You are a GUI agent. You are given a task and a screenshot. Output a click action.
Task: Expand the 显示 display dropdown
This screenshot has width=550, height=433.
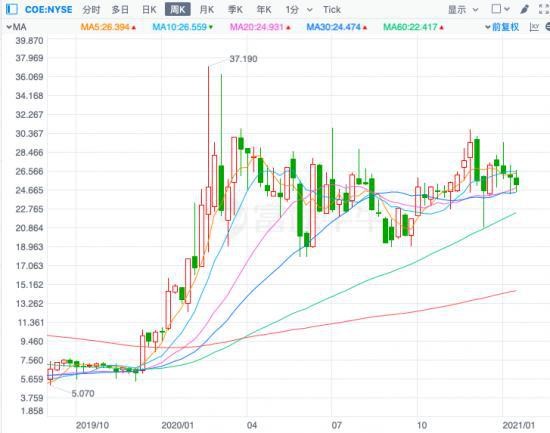[463, 10]
